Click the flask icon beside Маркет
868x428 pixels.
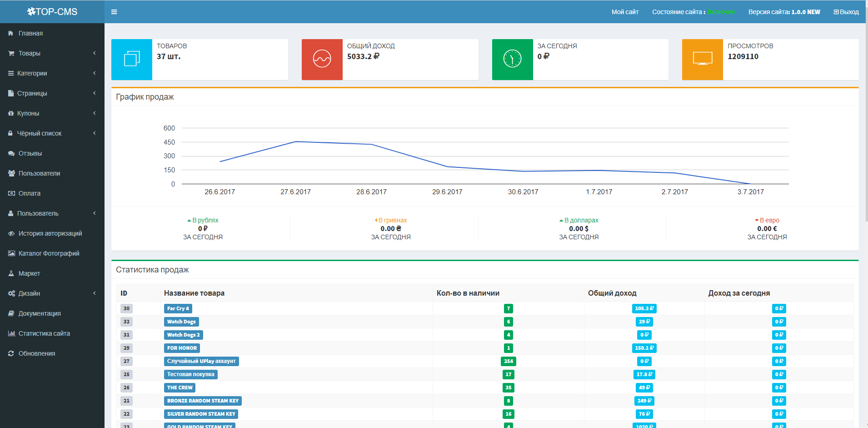pyautogui.click(x=11, y=273)
